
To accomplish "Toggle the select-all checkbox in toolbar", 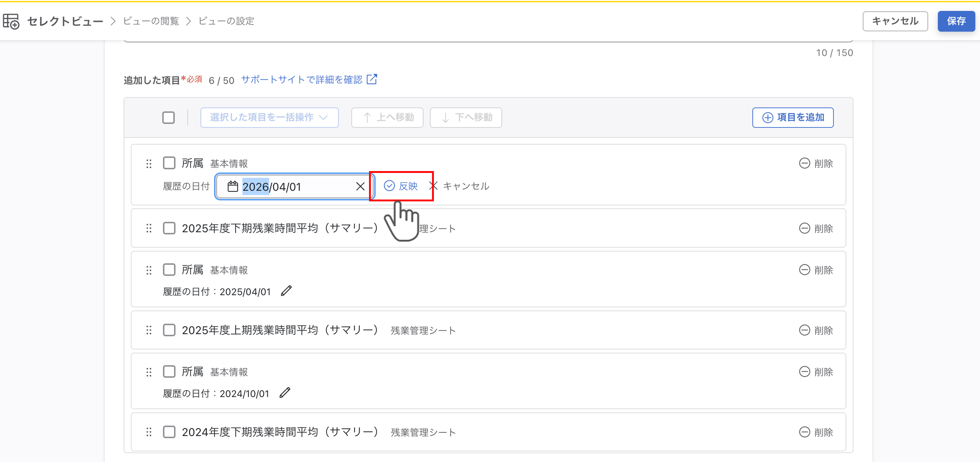I will pyautogui.click(x=169, y=118).
